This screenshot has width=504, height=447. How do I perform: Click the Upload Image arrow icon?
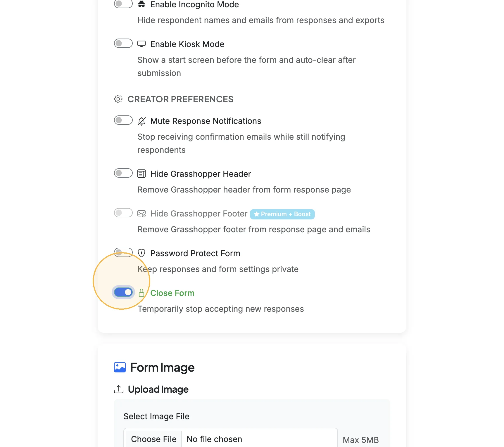(118, 389)
